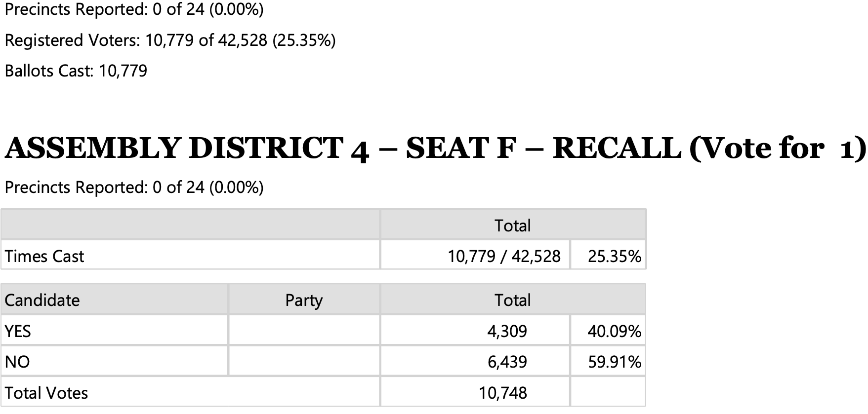Click the Assembly District 4 Seat F heading
Image resolution: width=868 pixels, height=414 pixels.
tap(435, 148)
